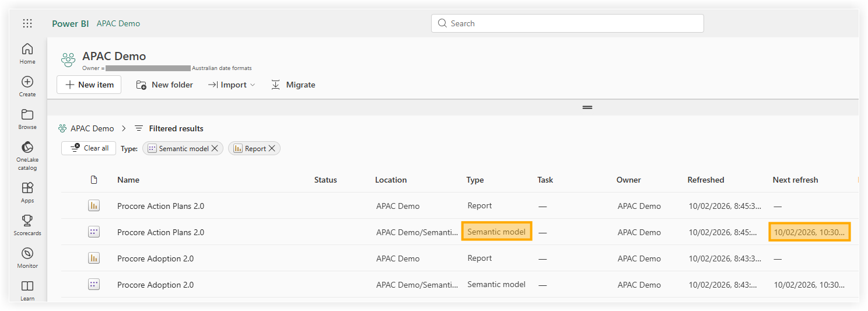
Task: Click the file type column header icon
Action: pyautogui.click(x=94, y=180)
